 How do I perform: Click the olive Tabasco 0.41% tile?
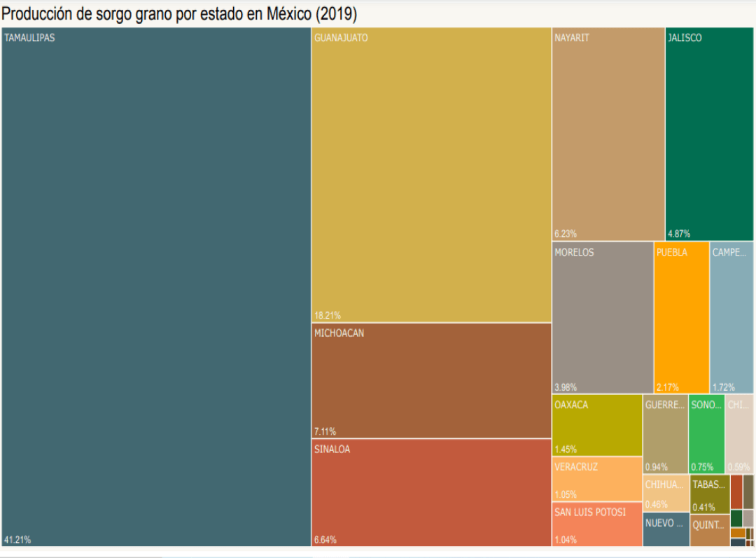(x=709, y=494)
